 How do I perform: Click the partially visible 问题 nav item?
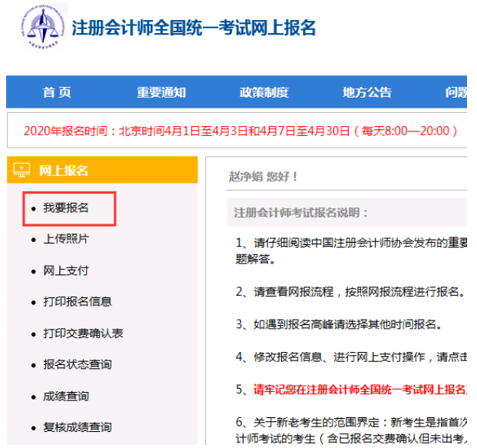pos(456,92)
